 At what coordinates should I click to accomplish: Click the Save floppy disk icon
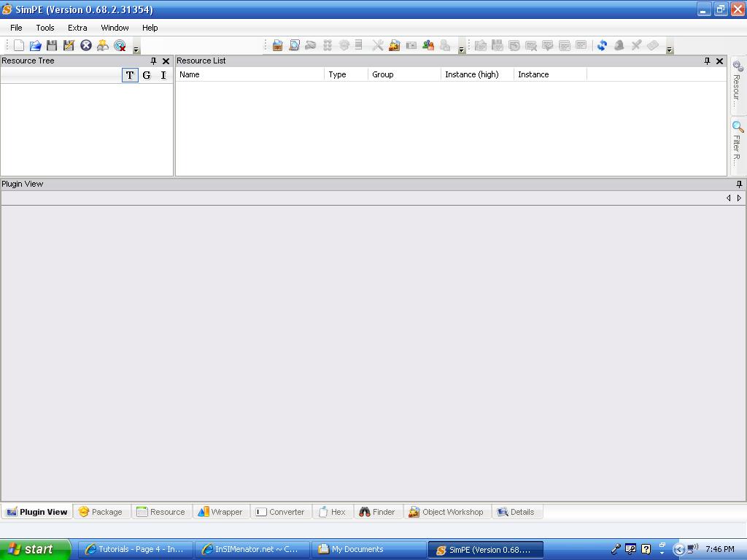click(x=52, y=45)
